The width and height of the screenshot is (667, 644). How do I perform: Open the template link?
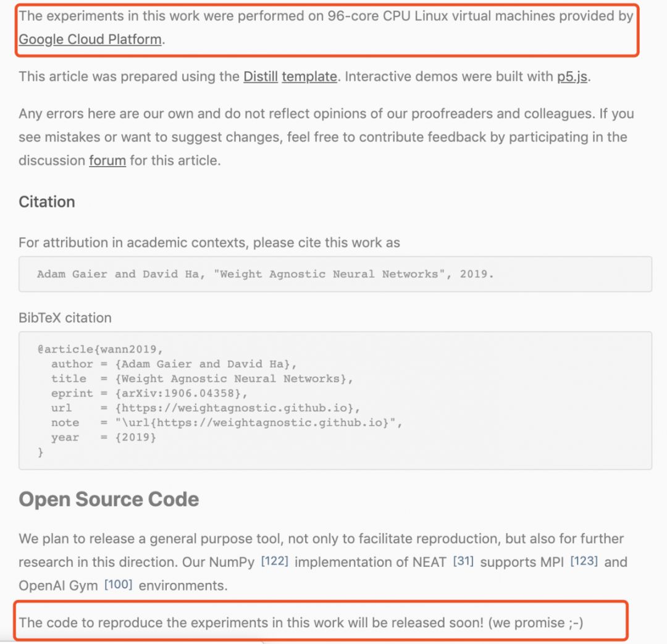coord(309,77)
